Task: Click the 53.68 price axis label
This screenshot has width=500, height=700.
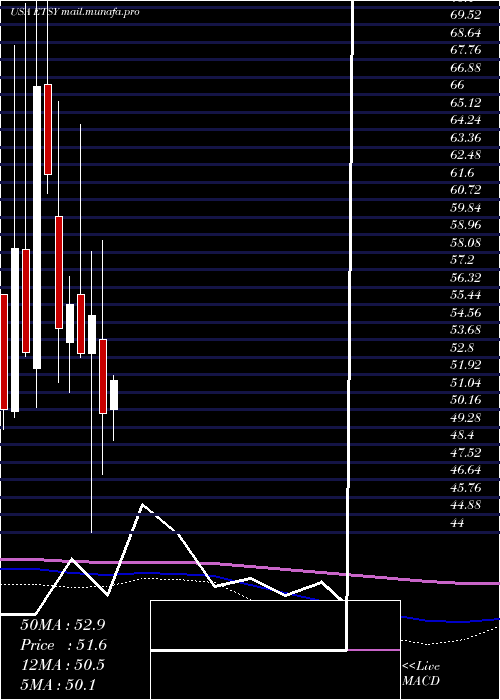Action: [x=466, y=330]
